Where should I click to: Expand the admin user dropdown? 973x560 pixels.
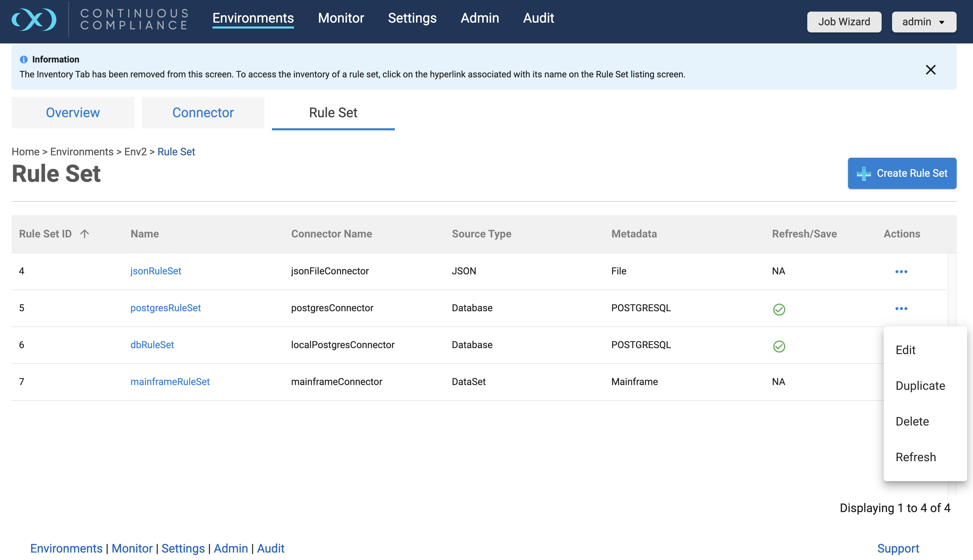(923, 22)
